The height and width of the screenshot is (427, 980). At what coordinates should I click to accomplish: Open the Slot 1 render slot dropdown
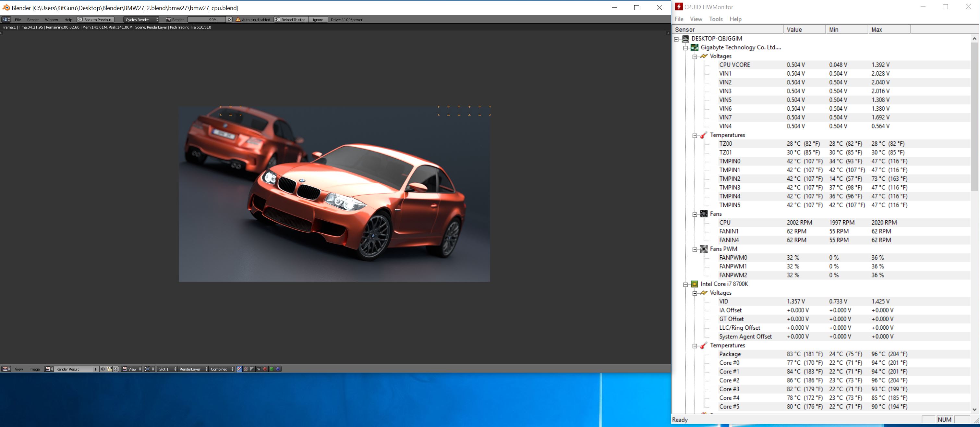pyautogui.click(x=167, y=369)
